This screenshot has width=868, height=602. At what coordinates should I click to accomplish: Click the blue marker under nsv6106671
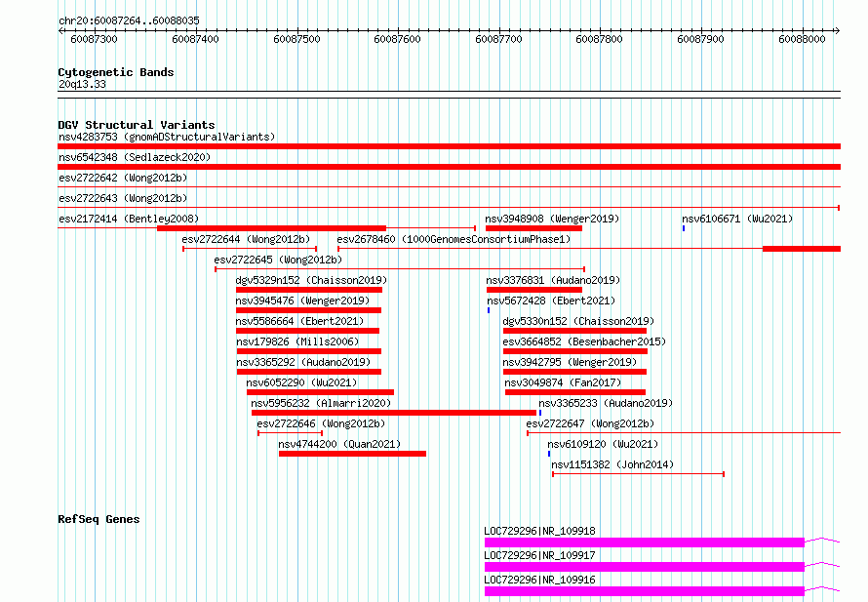(684, 228)
